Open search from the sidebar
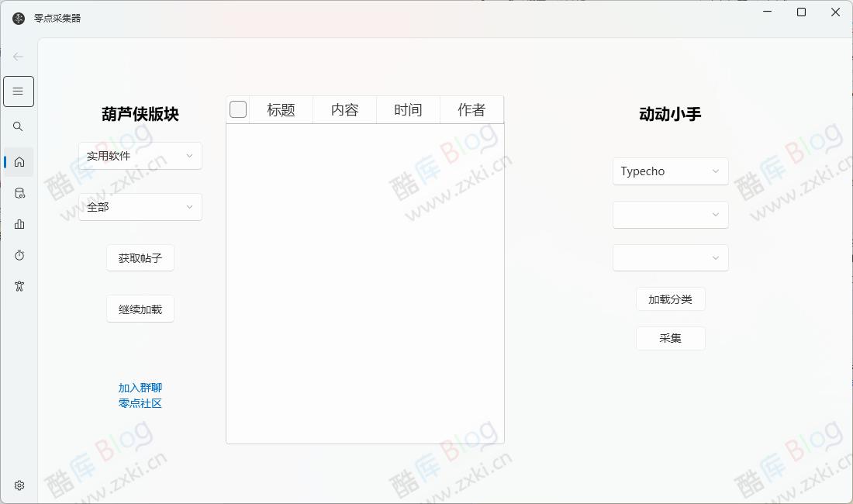The height and width of the screenshot is (504, 853). tap(19, 126)
